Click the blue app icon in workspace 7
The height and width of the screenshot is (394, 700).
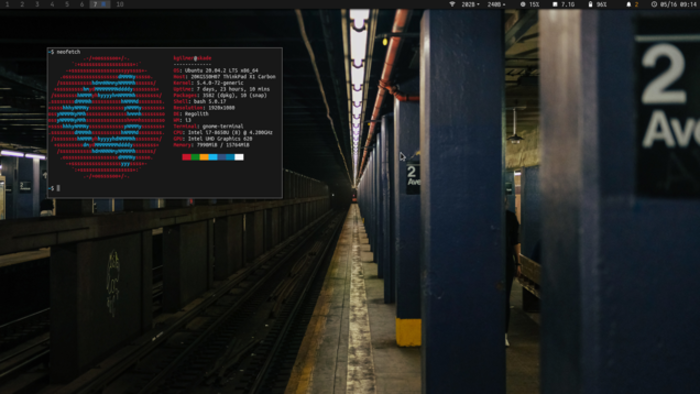coord(104,4)
